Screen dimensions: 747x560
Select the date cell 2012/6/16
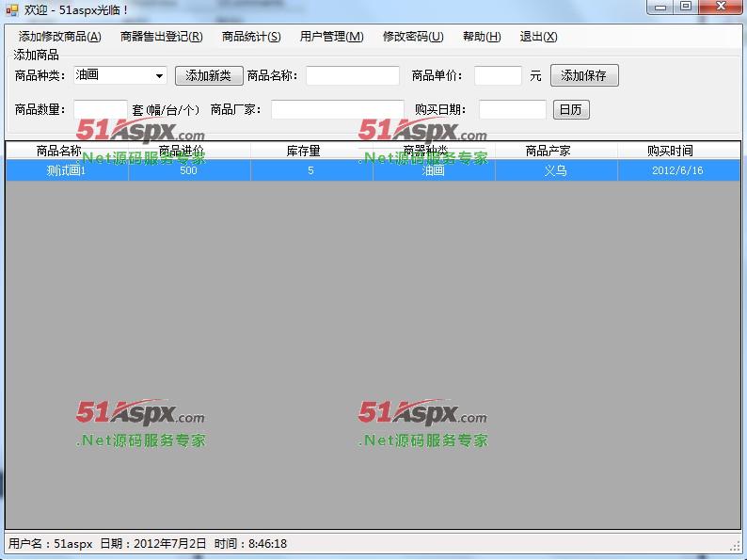679,170
